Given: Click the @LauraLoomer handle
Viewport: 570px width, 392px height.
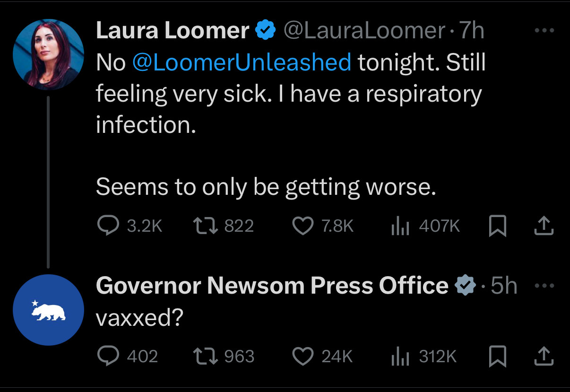Looking at the screenshot, I should pos(364,31).
